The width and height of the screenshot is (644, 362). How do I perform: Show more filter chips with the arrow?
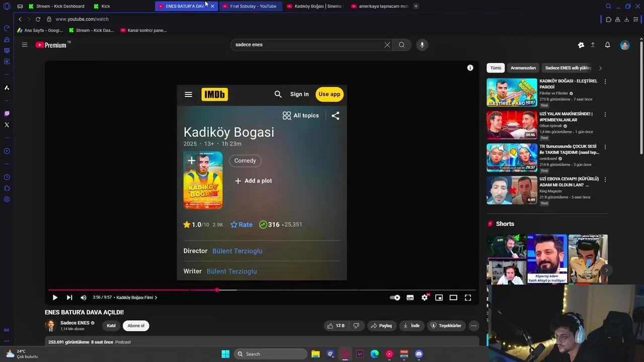tap(600, 68)
